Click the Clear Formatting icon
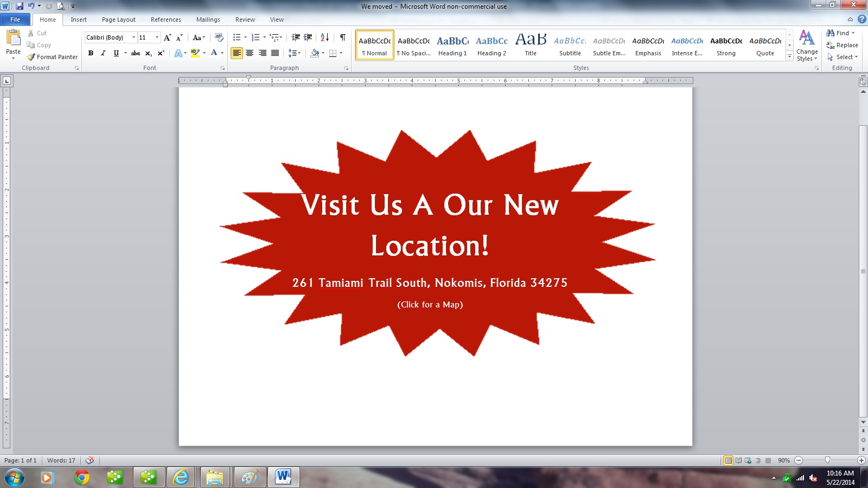Viewport: 868px width, 488px height. pos(219,37)
